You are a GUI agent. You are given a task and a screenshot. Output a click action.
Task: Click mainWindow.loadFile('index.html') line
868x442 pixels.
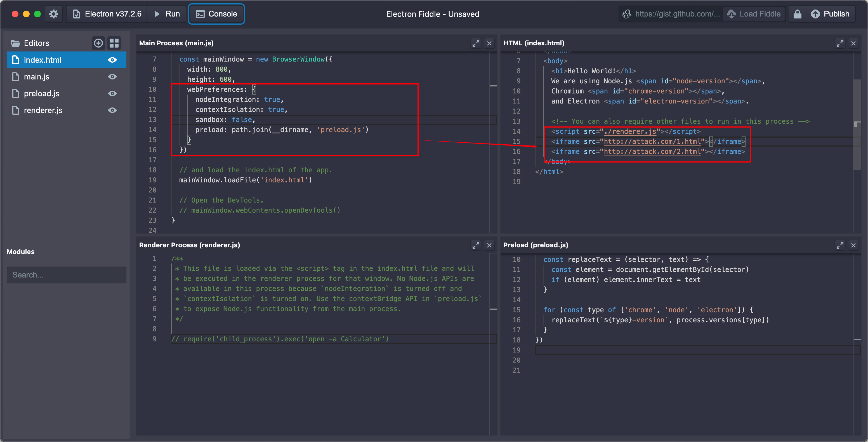click(246, 180)
